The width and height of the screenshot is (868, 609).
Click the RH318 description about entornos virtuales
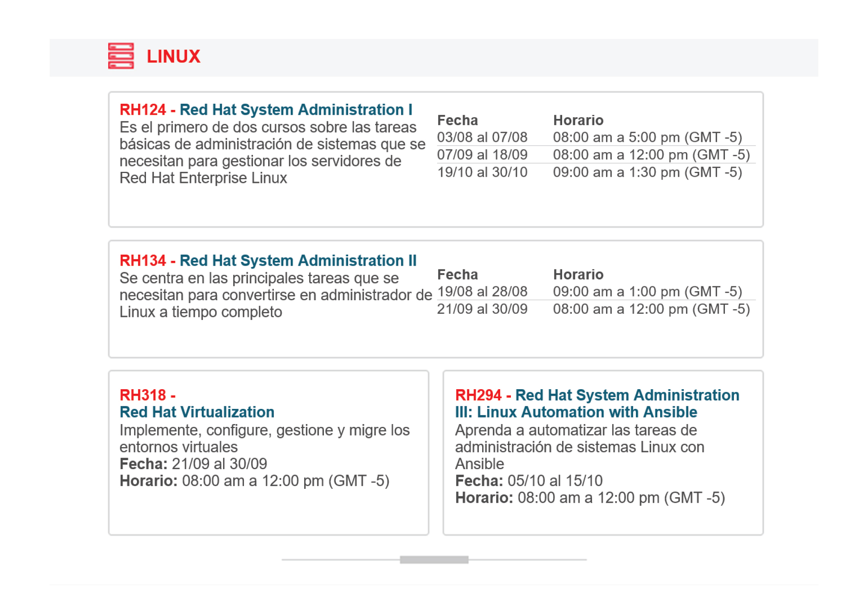click(x=264, y=438)
